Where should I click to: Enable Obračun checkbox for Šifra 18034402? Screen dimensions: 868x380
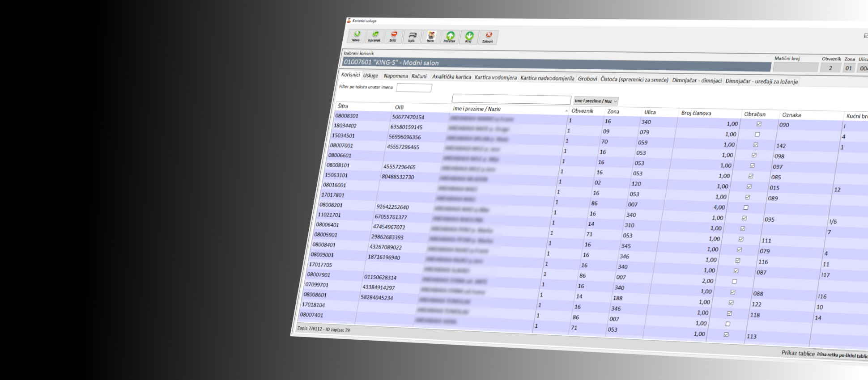(x=757, y=134)
